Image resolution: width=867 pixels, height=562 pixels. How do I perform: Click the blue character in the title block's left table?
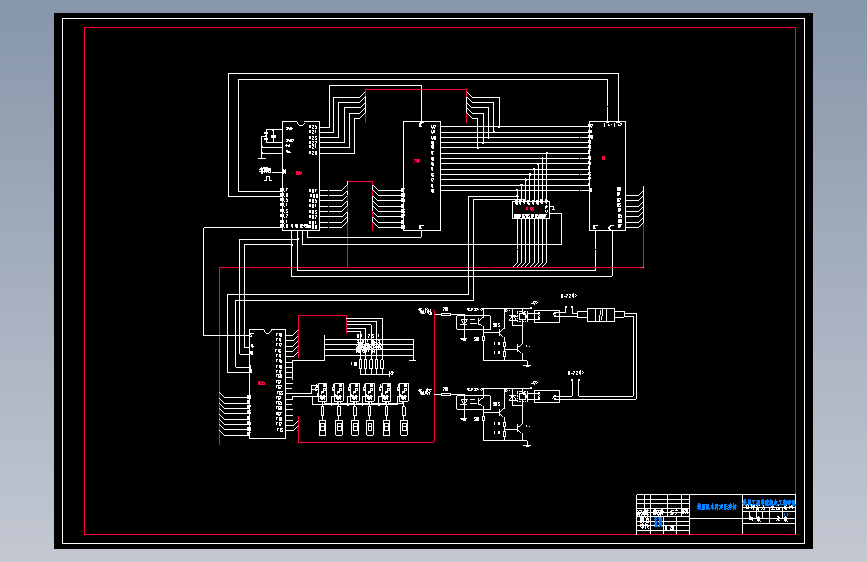click(x=658, y=522)
